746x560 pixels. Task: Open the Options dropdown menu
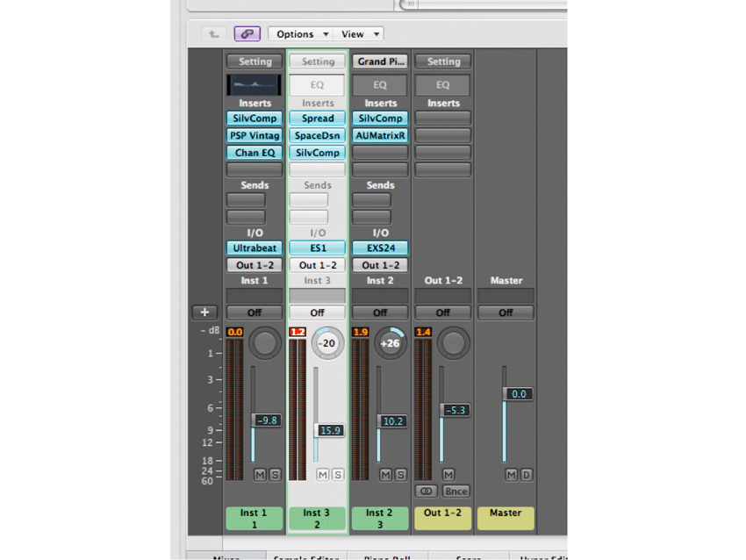(302, 33)
